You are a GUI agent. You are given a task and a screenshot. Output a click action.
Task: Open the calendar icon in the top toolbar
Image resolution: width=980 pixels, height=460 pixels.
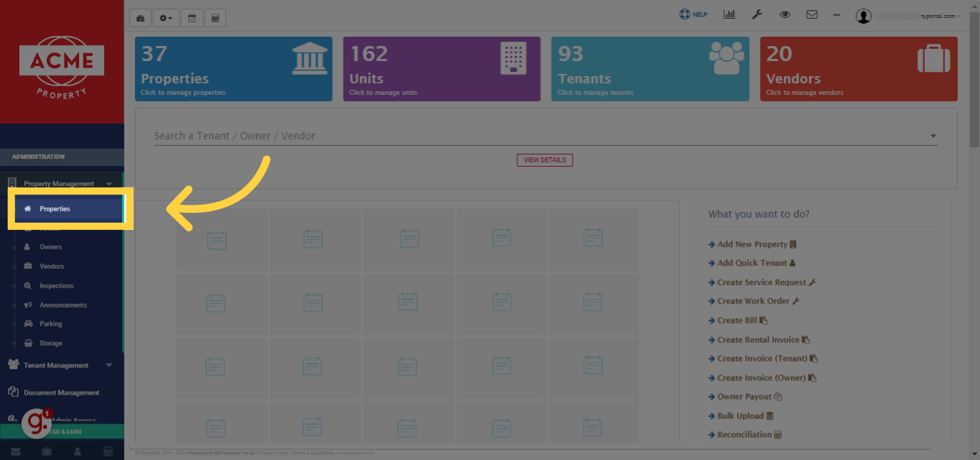click(192, 17)
